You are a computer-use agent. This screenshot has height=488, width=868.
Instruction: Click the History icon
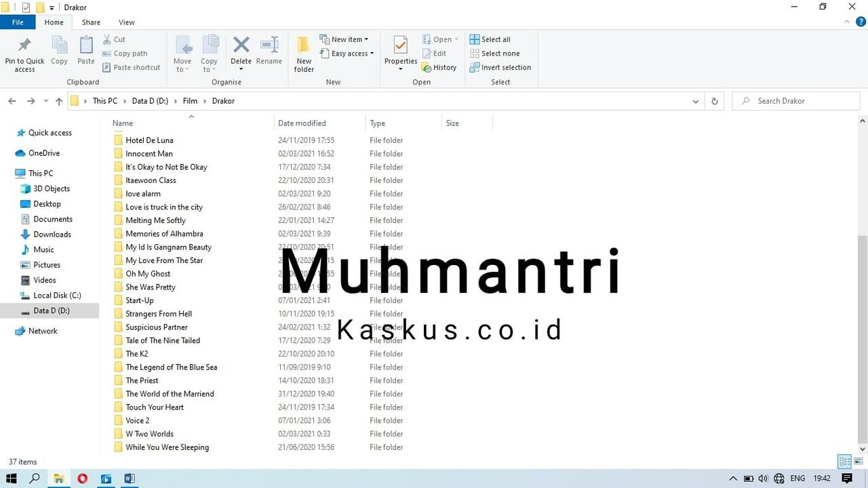point(441,67)
